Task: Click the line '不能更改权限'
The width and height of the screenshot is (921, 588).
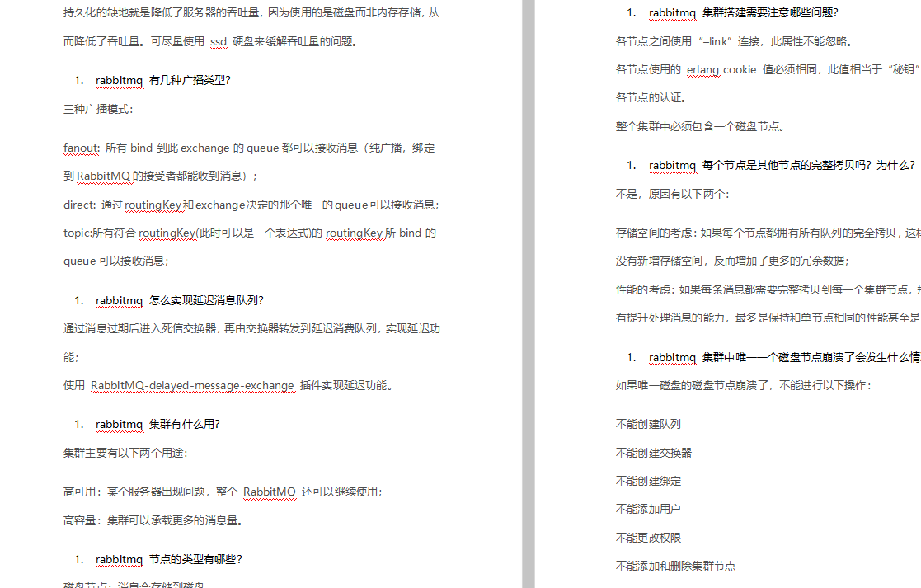Action: click(x=648, y=538)
